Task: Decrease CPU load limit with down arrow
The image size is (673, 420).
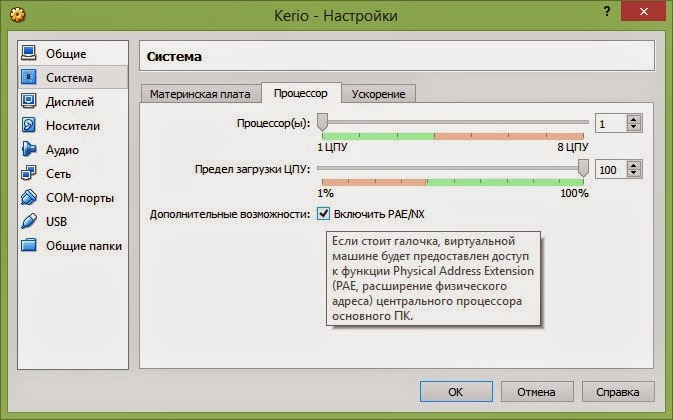Action: (x=634, y=173)
